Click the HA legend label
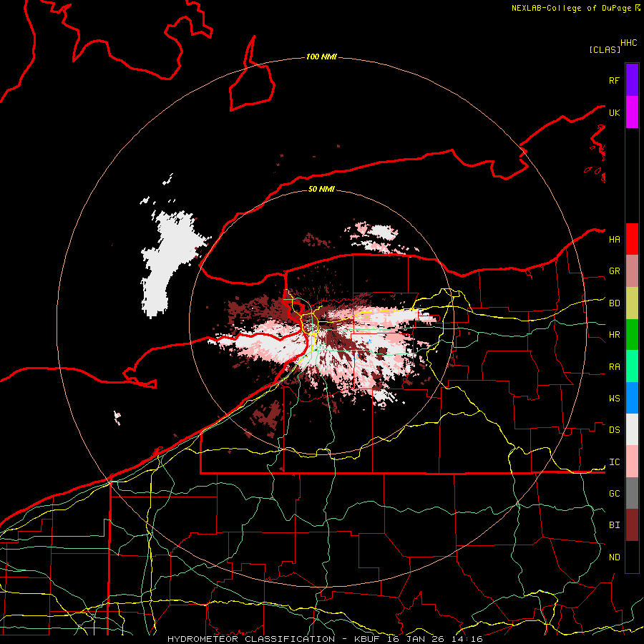This screenshot has height=644, width=644. (614, 240)
